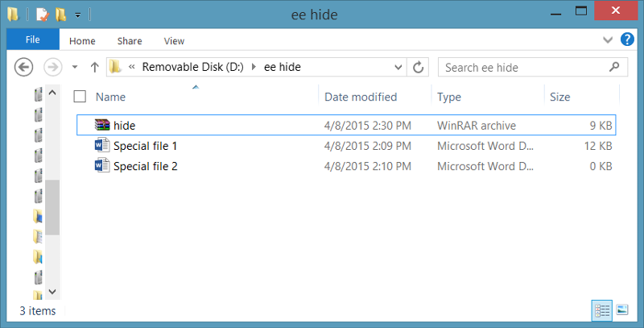Click Properties icon in quick access toolbar
The image size is (644, 328).
pyautogui.click(x=43, y=15)
